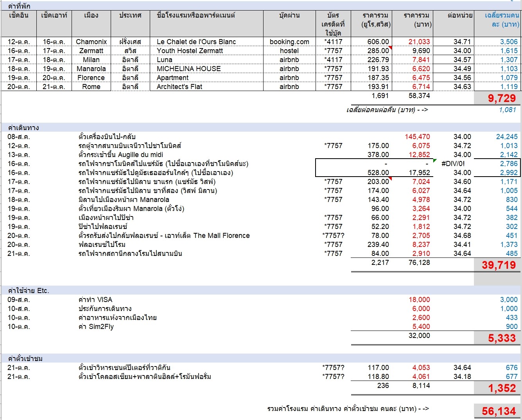Select the 58,374 accommodation total cell
Image resolution: width=522 pixels, height=420 pixels.
click(412, 96)
